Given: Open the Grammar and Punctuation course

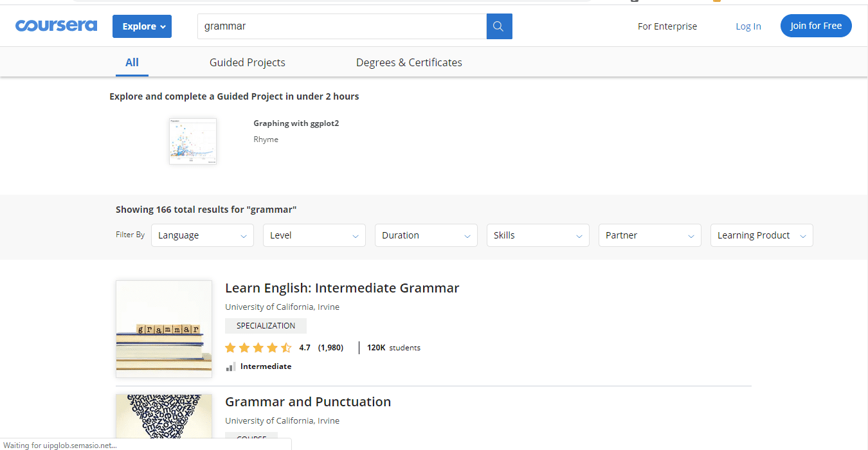Looking at the screenshot, I should coord(308,402).
